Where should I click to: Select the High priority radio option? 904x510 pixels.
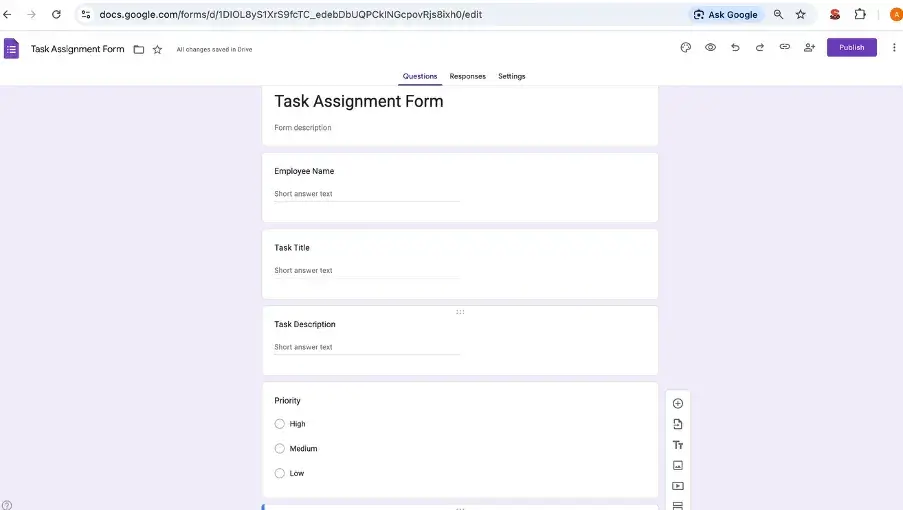280,424
